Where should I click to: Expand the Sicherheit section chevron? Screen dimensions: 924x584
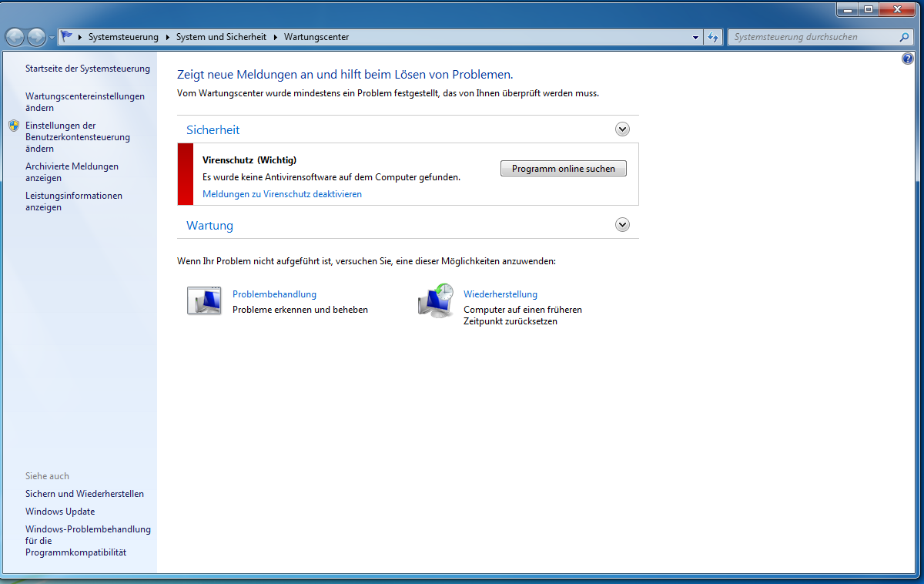click(623, 129)
